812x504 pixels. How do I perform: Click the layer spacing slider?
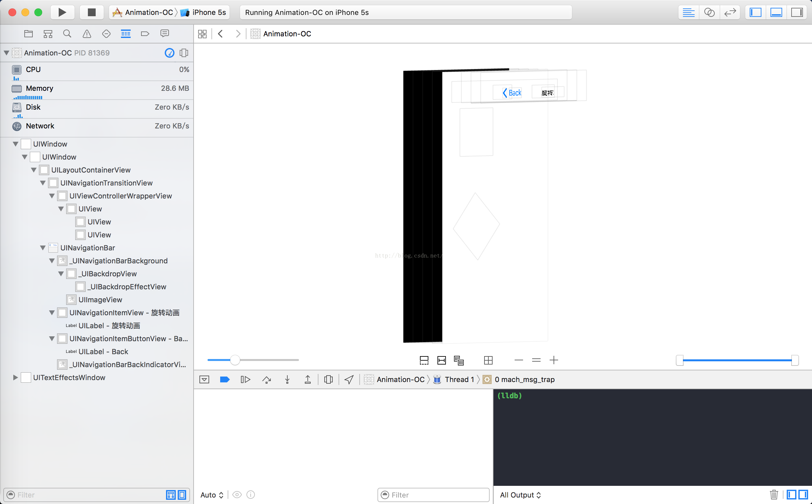click(x=253, y=360)
